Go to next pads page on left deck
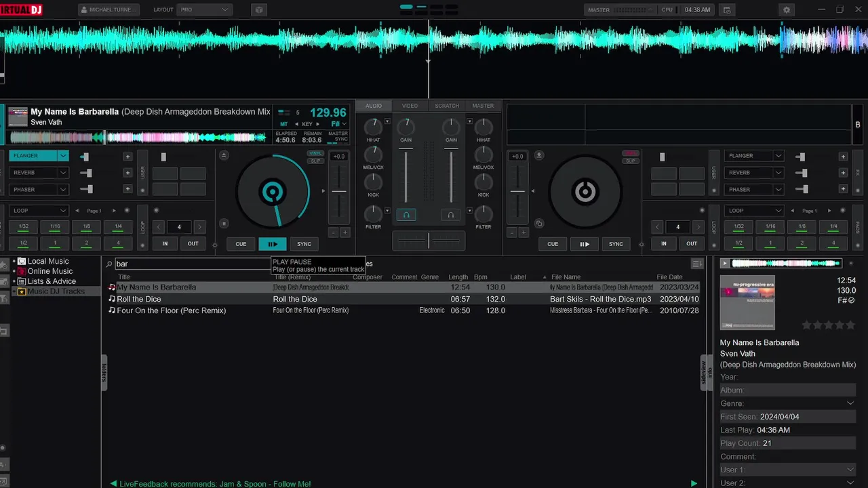Screen dimensions: 868x488 pyautogui.click(x=114, y=211)
